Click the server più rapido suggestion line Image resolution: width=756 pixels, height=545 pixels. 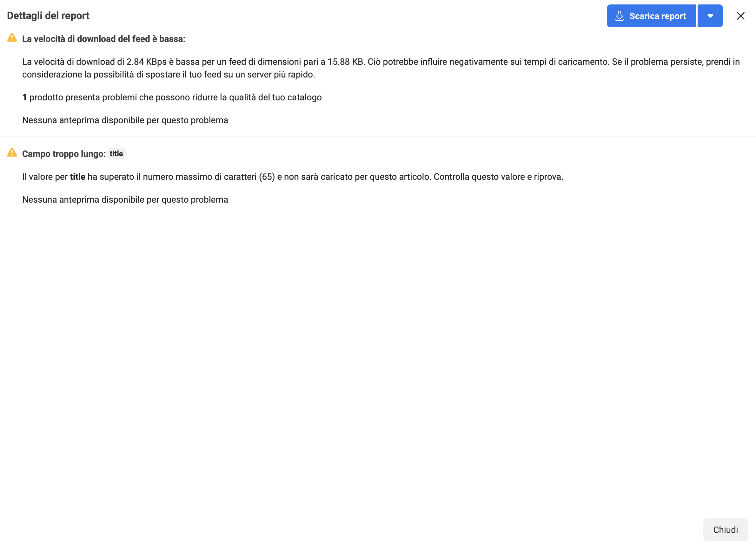[168, 75]
